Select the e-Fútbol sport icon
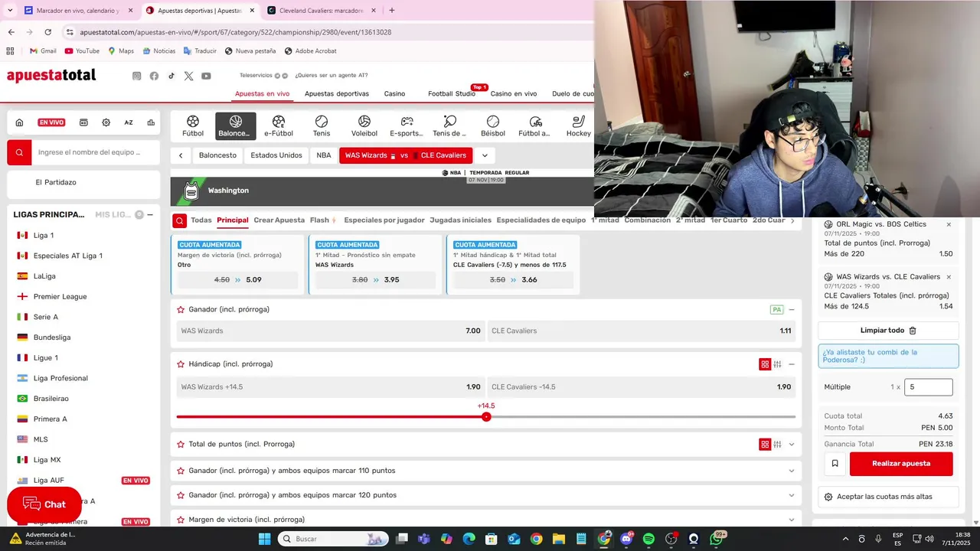Viewport: 980px width, 551px height. [279, 126]
